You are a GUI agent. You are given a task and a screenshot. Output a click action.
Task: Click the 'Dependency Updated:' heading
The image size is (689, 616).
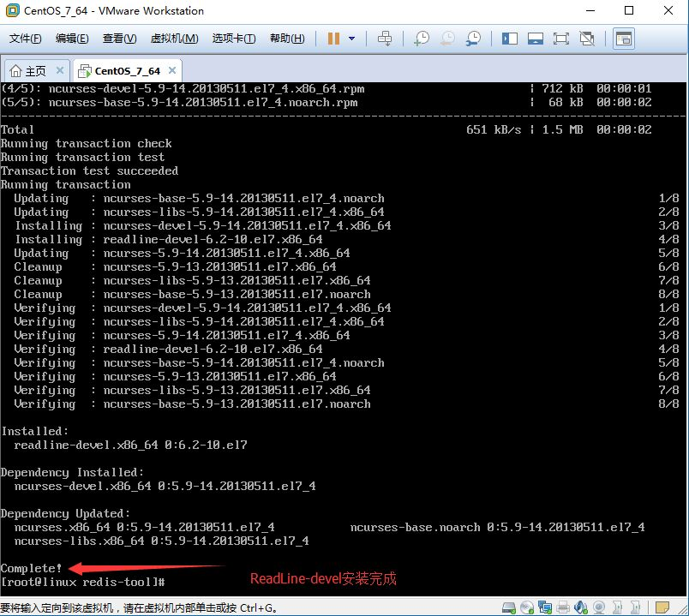click(65, 514)
